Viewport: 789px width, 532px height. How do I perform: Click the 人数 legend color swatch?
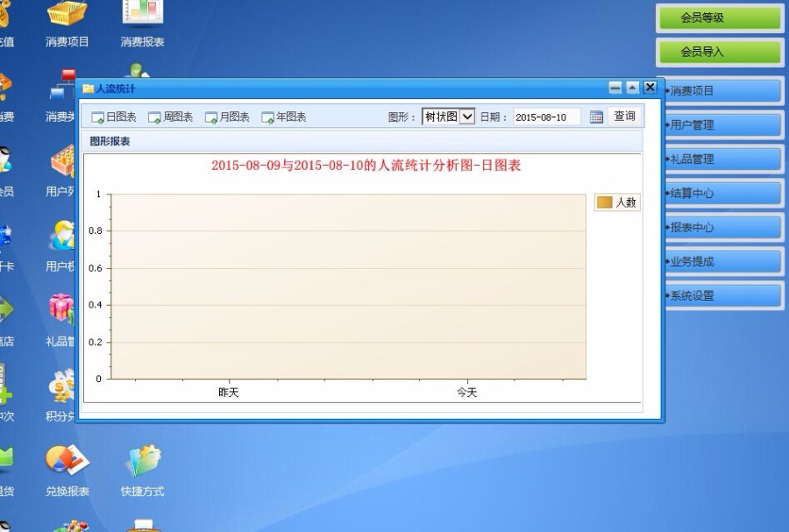click(x=603, y=201)
